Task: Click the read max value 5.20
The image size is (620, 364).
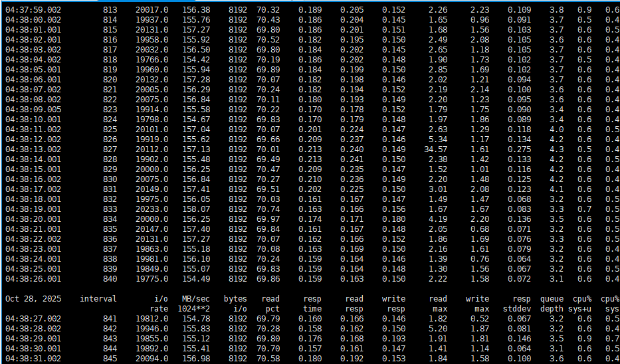Action: (x=438, y=329)
